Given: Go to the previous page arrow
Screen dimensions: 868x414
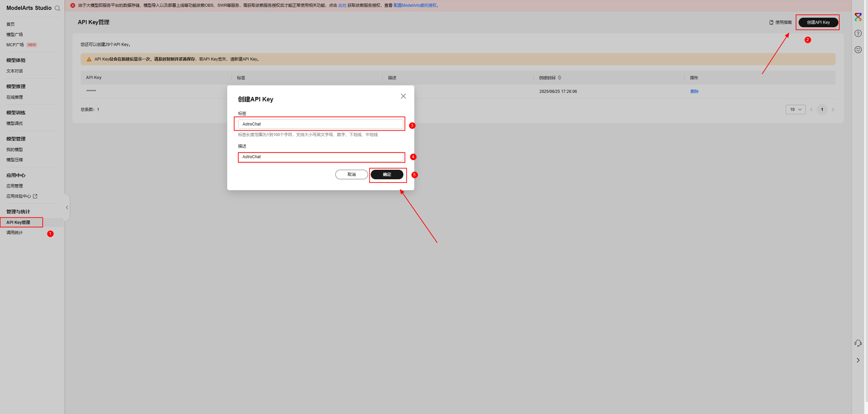Looking at the screenshot, I should [811, 110].
